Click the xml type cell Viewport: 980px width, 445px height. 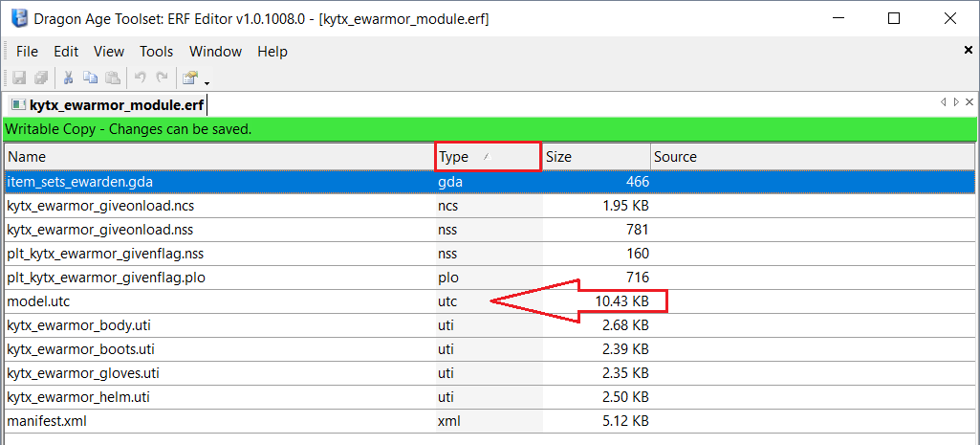(x=489, y=420)
